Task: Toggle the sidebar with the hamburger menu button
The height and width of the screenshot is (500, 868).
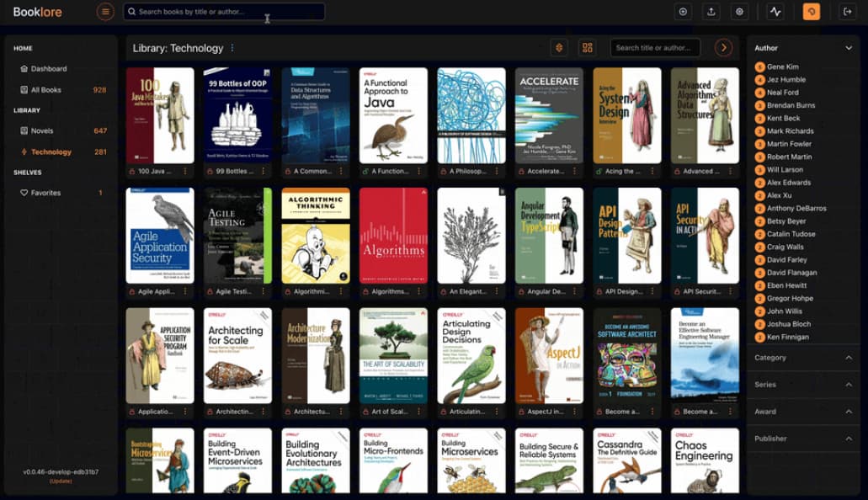Action: click(x=105, y=12)
